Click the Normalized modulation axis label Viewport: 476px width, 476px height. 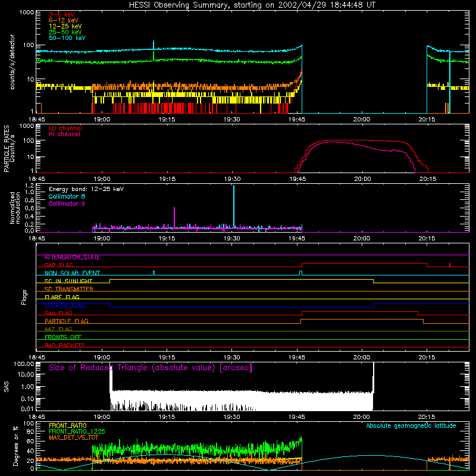coord(15,208)
